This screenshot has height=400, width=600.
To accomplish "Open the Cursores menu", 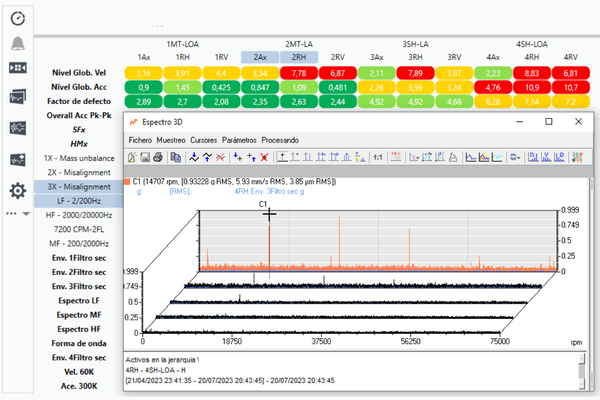I will 204,140.
